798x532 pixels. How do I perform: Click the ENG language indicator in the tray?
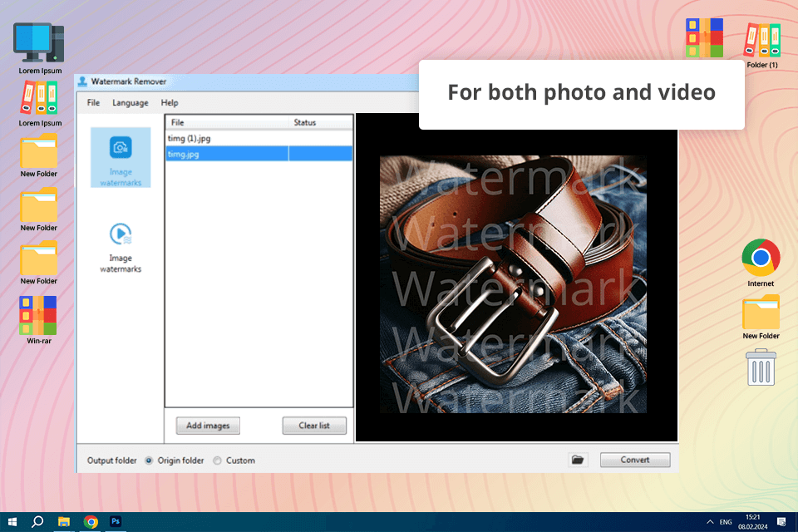[x=726, y=522]
